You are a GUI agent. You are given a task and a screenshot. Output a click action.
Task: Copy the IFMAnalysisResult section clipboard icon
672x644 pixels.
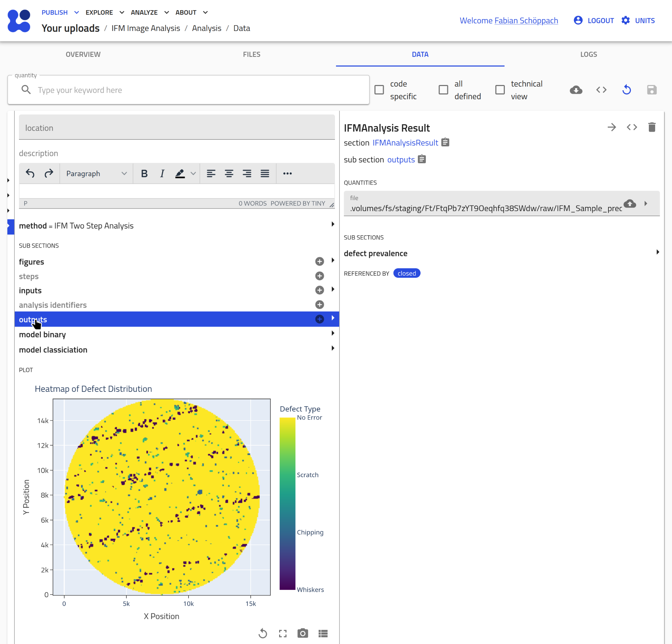click(x=445, y=143)
